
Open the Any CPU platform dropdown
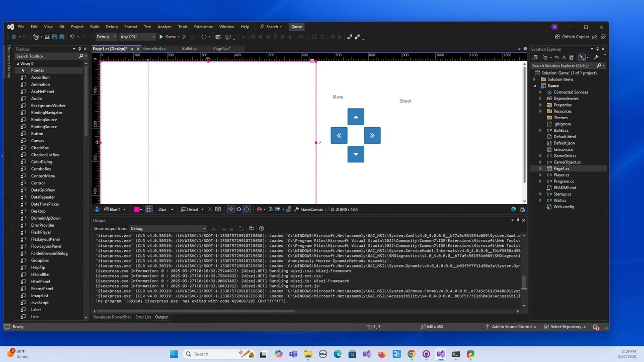click(137, 37)
